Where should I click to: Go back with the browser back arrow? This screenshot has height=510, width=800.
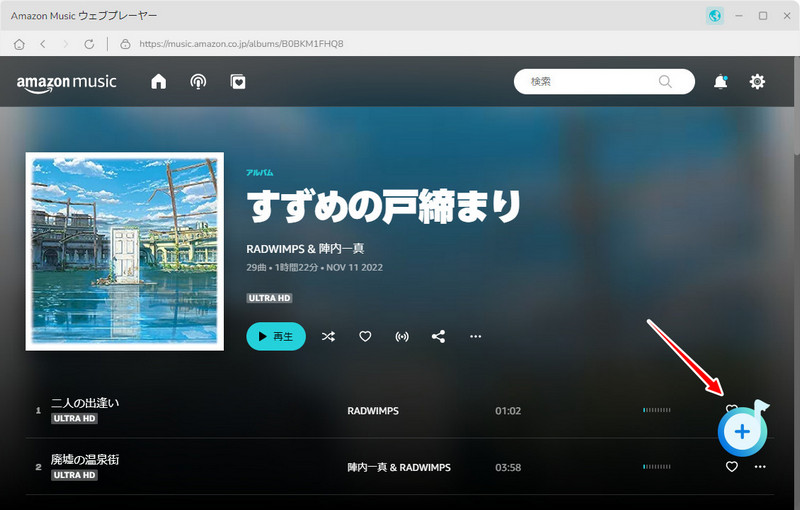tap(43, 44)
